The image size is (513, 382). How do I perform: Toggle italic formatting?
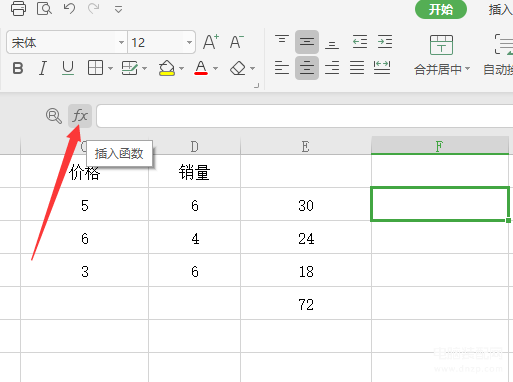[x=43, y=68]
